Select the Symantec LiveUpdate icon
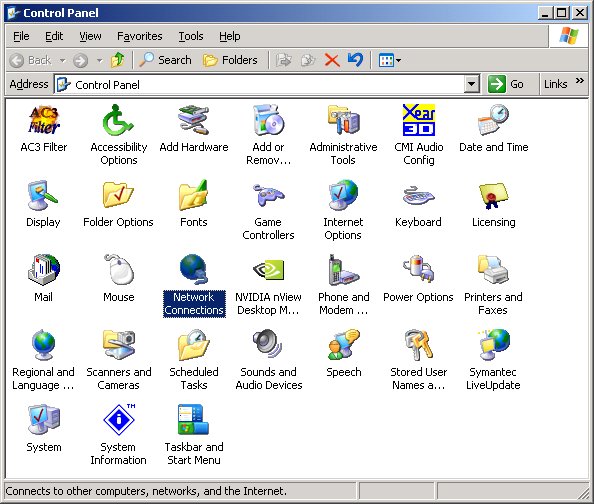The image size is (594, 504). 494,344
